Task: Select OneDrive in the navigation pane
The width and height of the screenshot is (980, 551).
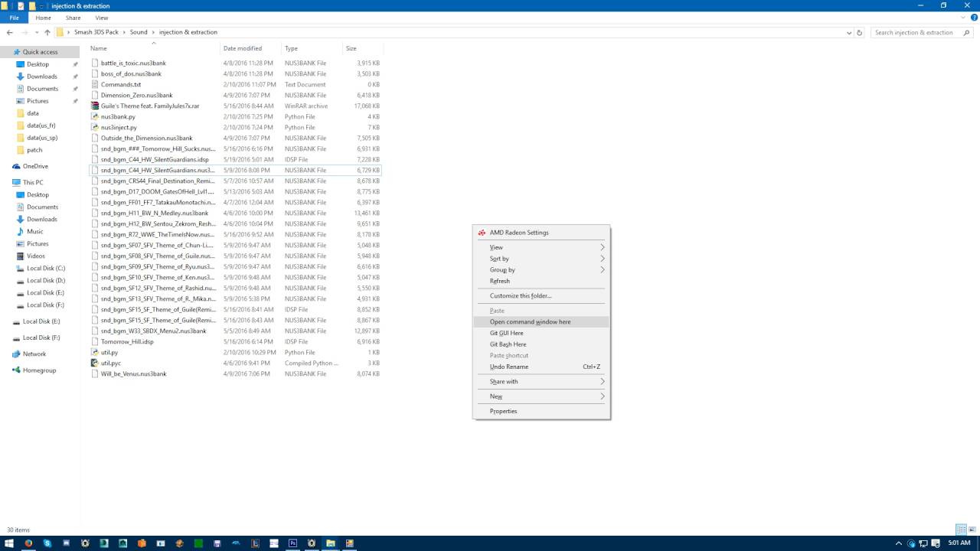Action: click(35, 166)
